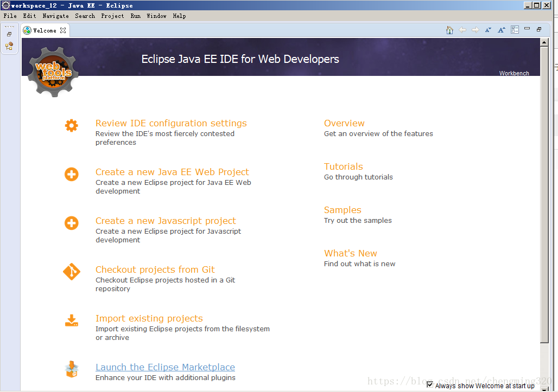Click the scrollbar up arrow
This screenshot has width=558, height=392.
pos(544,42)
